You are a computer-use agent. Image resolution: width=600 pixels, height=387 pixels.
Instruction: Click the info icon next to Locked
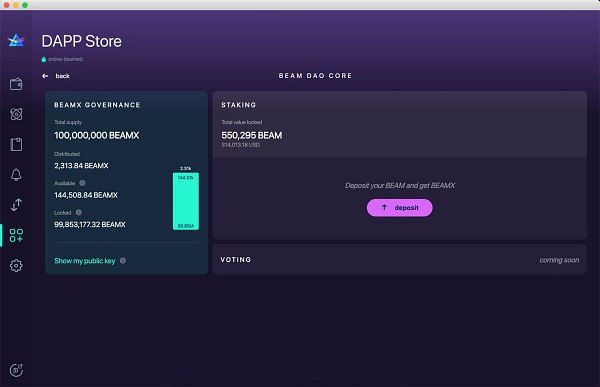point(79,212)
